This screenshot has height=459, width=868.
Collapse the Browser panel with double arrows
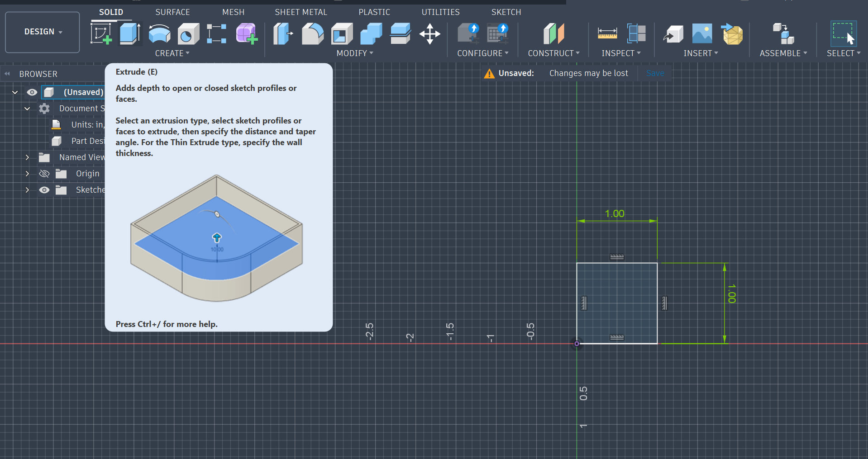tap(7, 74)
